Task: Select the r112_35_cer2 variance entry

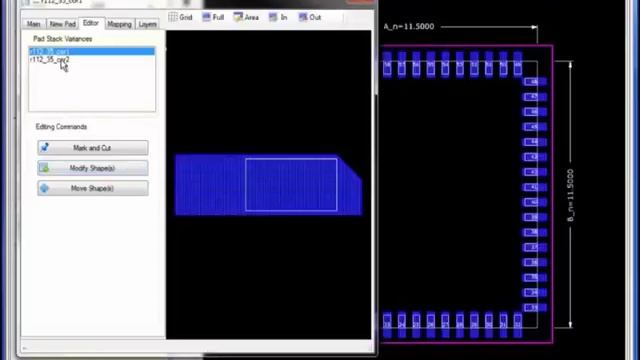Action: (49, 60)
